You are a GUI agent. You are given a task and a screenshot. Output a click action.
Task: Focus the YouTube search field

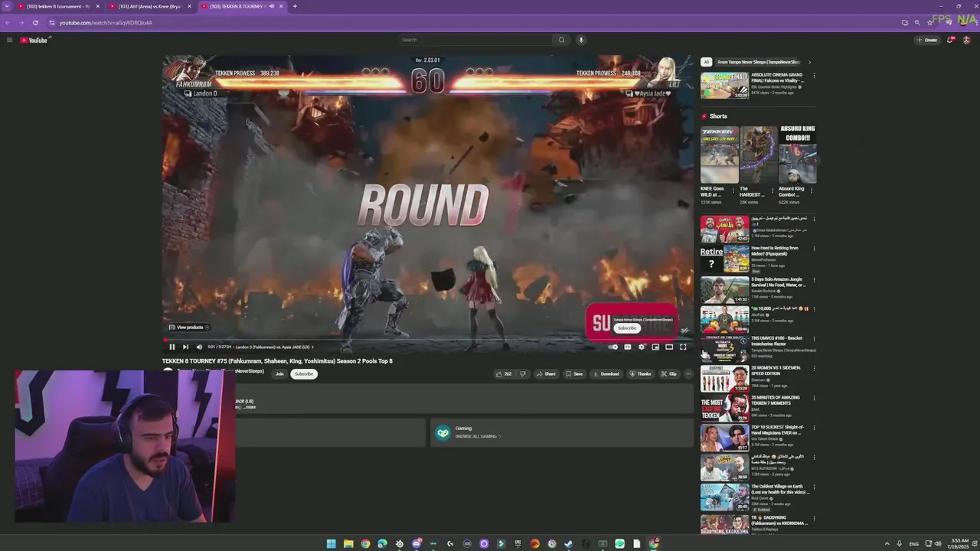click(475, 40)
